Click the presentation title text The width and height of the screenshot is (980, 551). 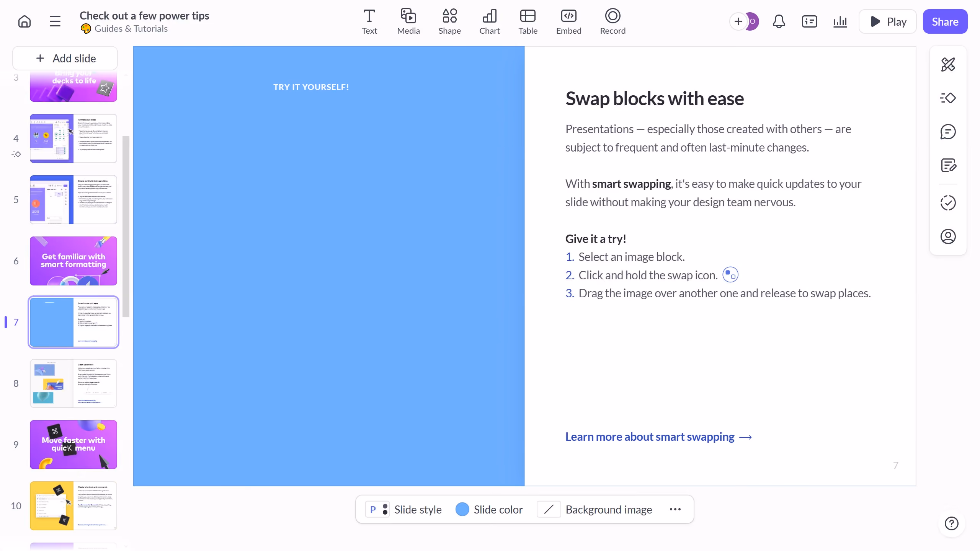point(144,15)
